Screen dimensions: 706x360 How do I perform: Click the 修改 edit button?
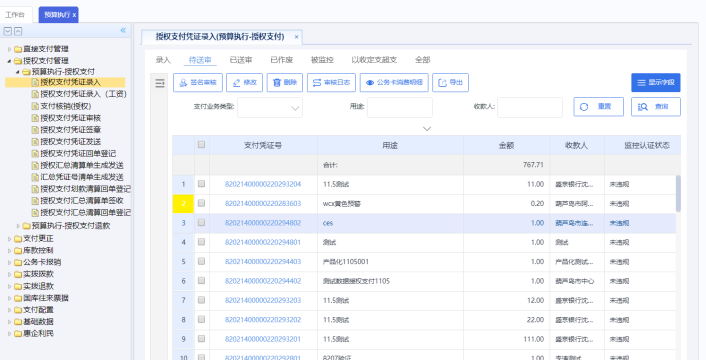coord(244,83)
